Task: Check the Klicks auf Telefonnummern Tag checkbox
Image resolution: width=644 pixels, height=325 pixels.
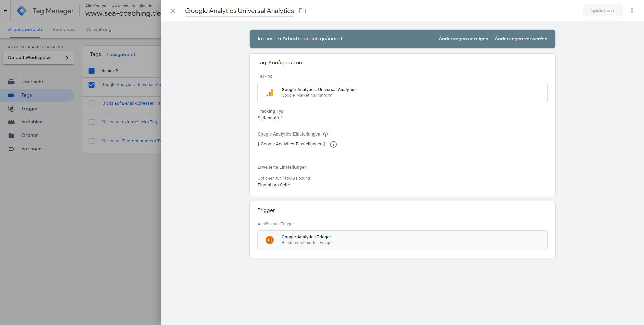Action: pos(92,141)
